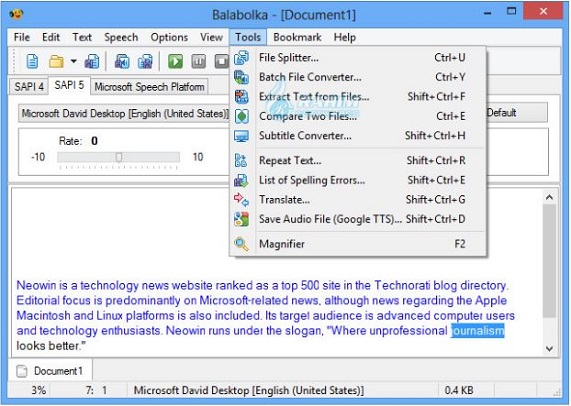Choose Batch File Converter... menu entry
The width and height of the screenshot is (571, 406).
click(x=358, y=77)
